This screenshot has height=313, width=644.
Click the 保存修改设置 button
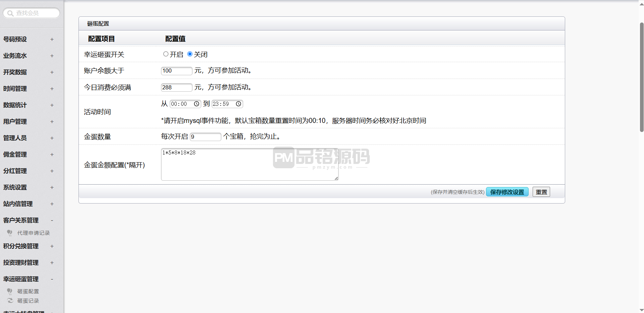click(507, 192)
